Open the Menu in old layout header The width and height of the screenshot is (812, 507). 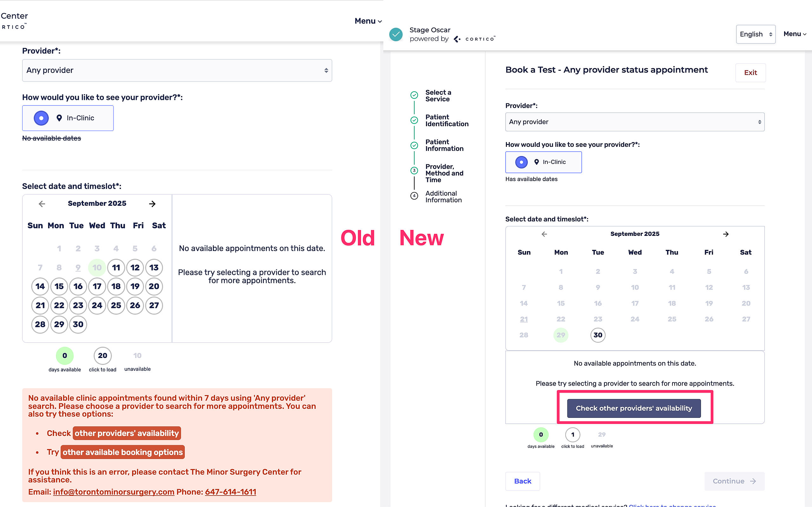tap(368, 21)
